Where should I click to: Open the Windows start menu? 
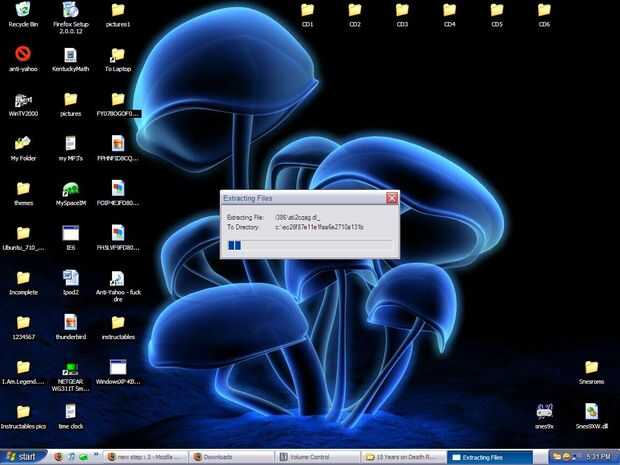pos(23,457)
